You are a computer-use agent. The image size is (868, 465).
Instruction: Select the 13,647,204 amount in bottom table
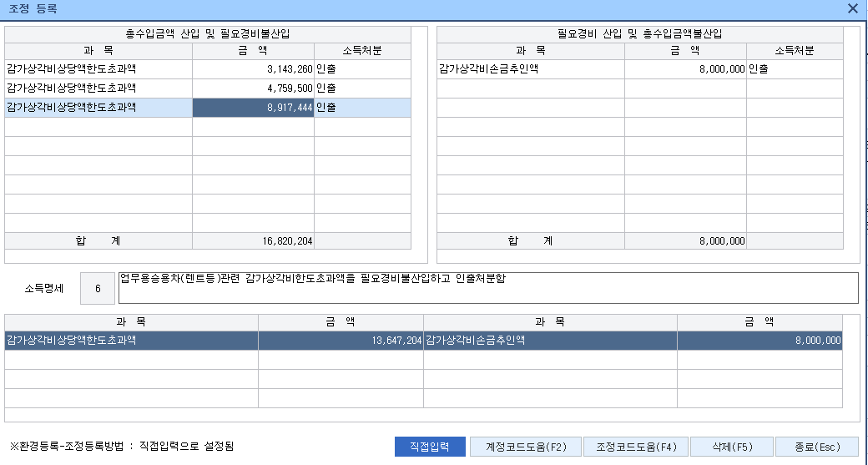tap(341, 341)
